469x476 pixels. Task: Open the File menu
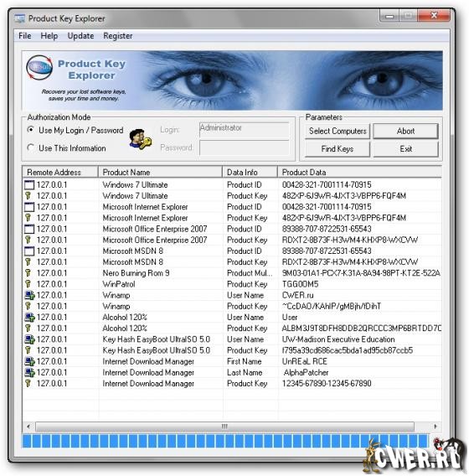click(25, 36)
